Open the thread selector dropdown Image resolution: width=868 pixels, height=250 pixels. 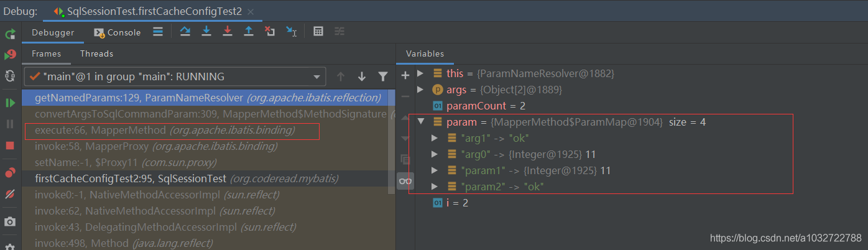click(175, 76)
